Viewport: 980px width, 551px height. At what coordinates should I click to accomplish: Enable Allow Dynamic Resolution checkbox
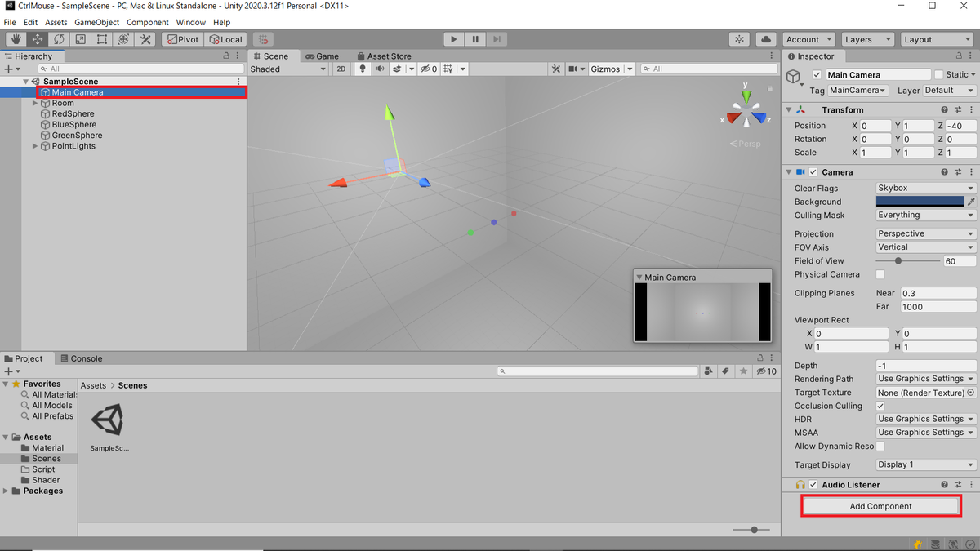(x=880, y=447)
